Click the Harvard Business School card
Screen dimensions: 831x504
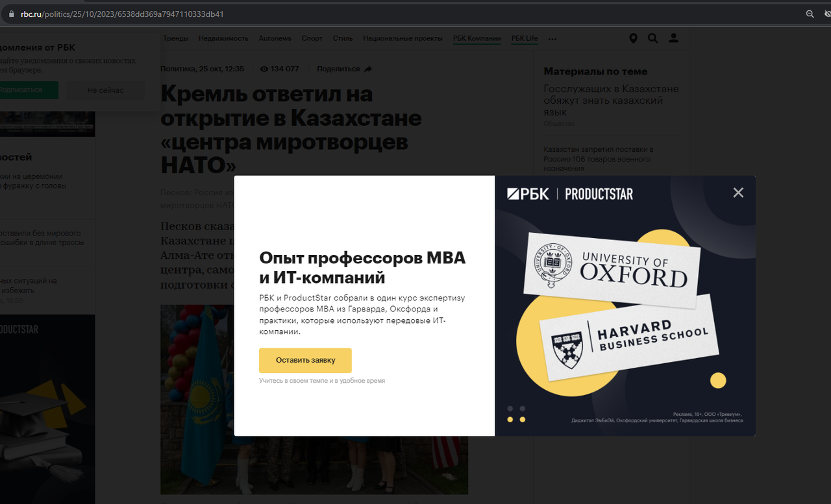coord(628,337)
